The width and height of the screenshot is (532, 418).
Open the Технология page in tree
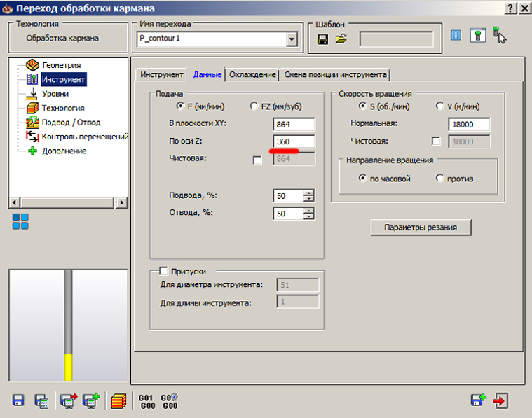tap(63, 108)
